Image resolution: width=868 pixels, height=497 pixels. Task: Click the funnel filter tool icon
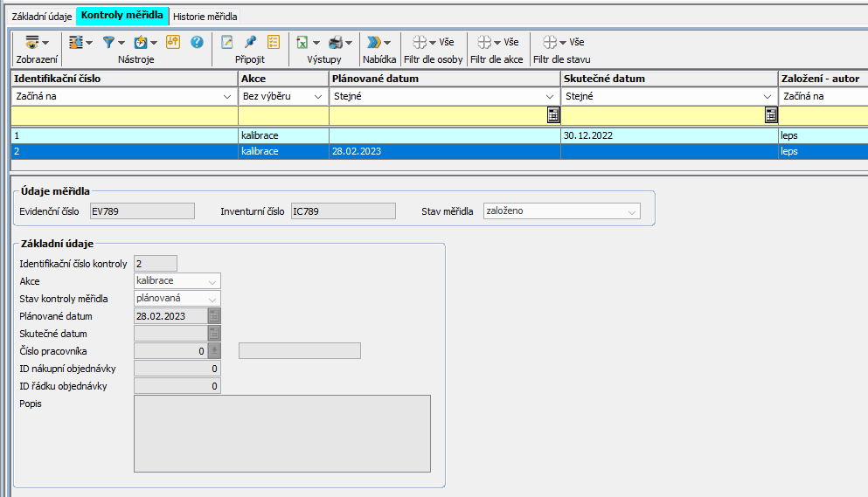tap(109, 42)
